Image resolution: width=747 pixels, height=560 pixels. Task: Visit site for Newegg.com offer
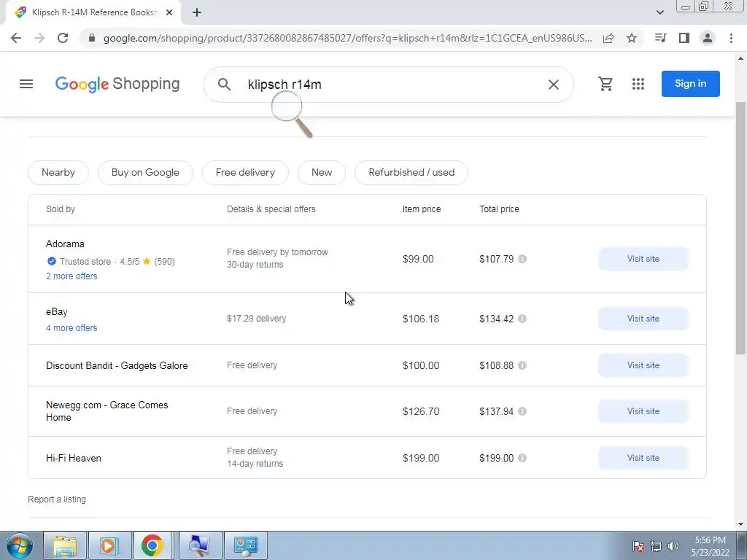643,411
